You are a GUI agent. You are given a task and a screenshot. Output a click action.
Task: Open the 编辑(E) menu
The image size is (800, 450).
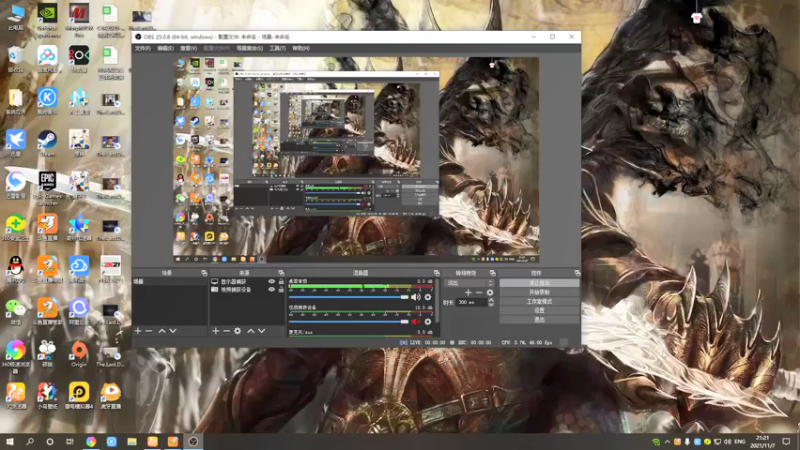[165, 48]
